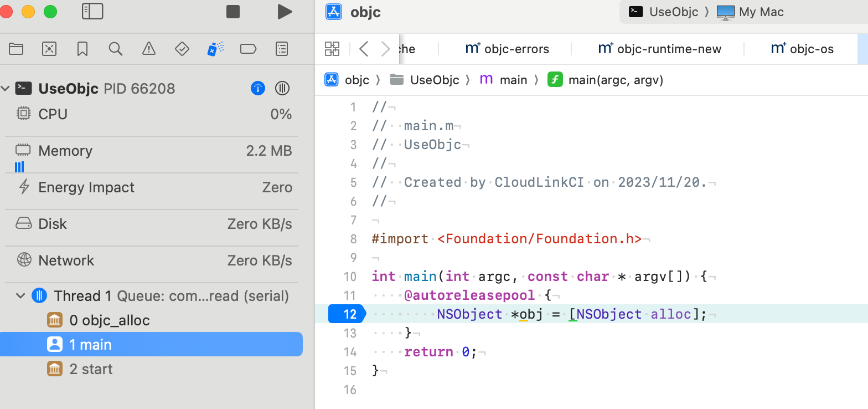
Task: Show the Source Control navigator
Action: click(x=49, y=49)
